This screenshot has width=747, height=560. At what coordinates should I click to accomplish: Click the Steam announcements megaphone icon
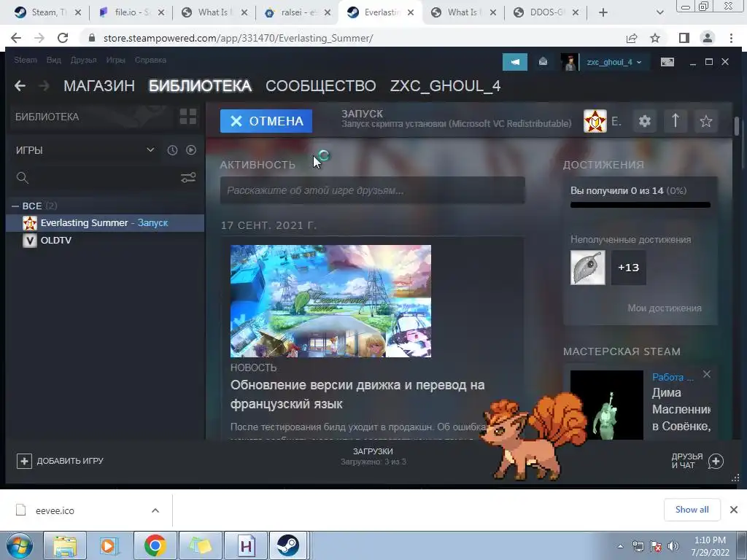tap(514, 62)
